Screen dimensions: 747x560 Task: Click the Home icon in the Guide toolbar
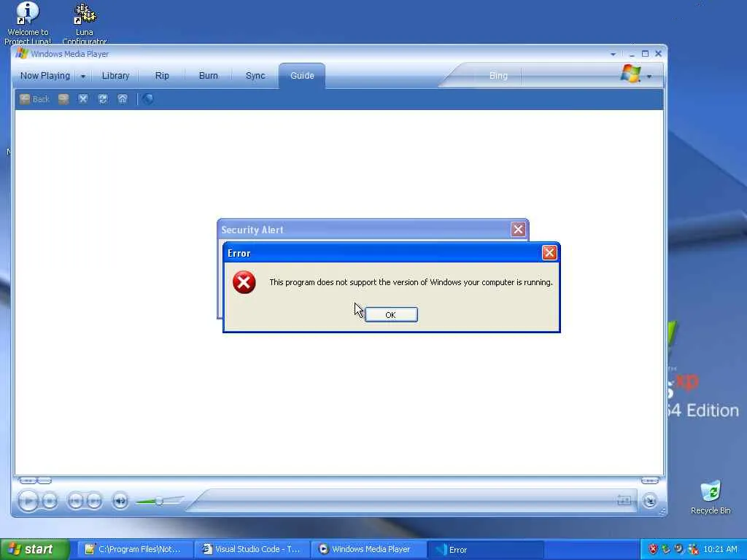tap(123, 99)
